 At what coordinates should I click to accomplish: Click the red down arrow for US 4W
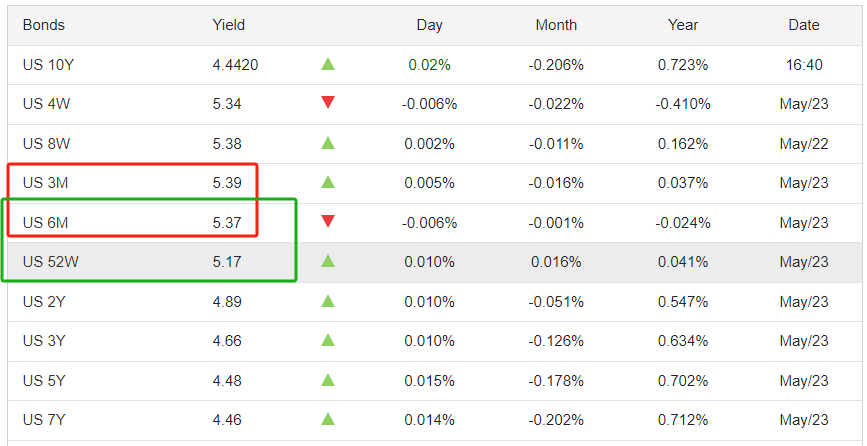(328, 103)
